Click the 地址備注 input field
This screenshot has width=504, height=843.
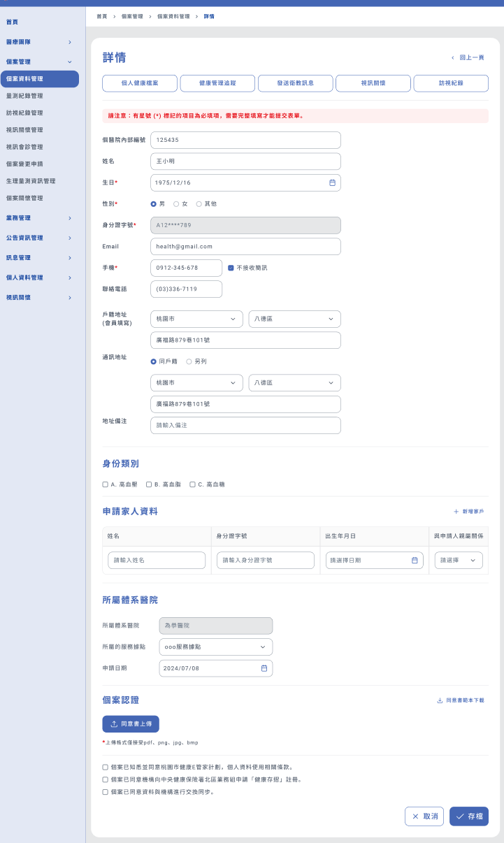click(x=245, y=425)
